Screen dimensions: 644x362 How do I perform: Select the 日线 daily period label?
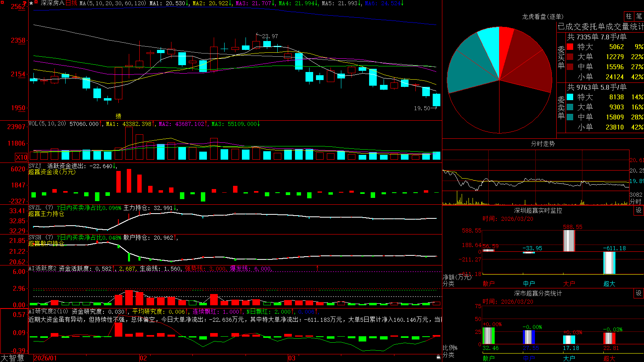(71, 3)
